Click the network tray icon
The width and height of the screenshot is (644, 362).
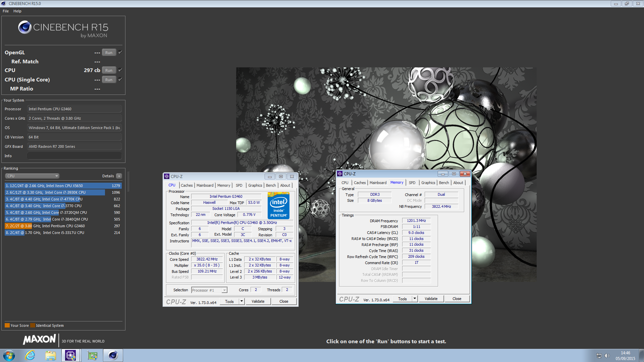coord(599,356)
